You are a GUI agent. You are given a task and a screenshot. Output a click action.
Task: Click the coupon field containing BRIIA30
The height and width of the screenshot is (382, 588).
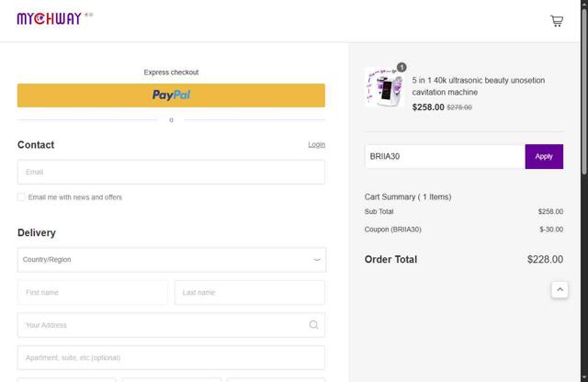click(445, 156)
